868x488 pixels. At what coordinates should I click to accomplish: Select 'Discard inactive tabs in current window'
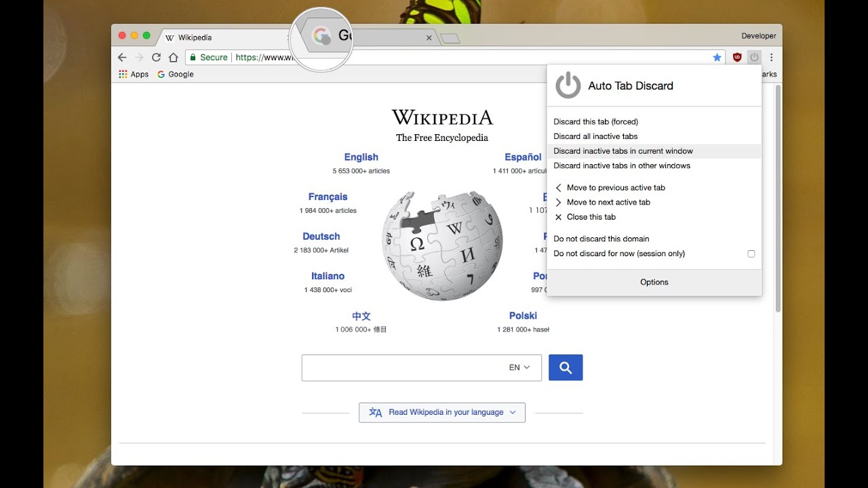click(x=654, y=151)
